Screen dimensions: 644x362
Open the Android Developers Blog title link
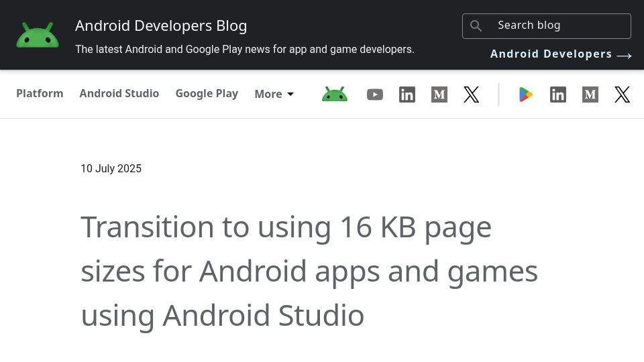161,26
